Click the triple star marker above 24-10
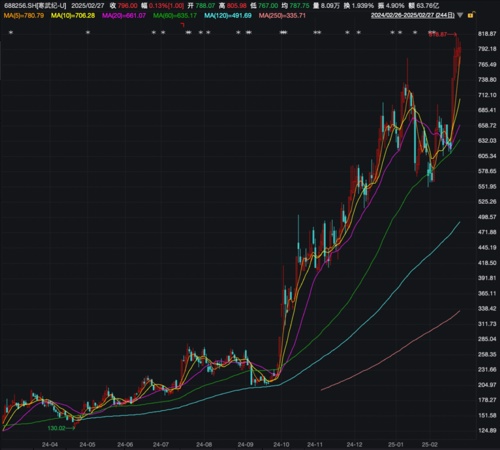 click(x=283, y=32)
